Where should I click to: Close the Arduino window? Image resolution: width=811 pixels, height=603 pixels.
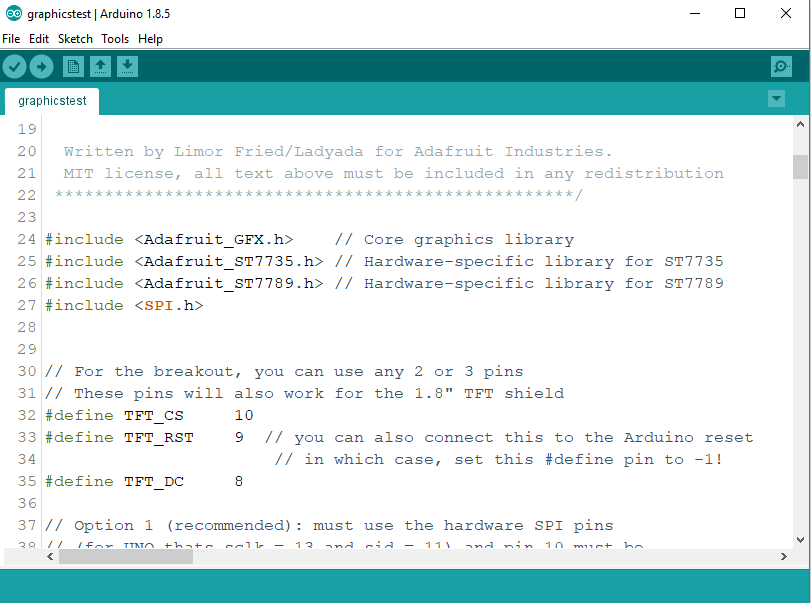point(786,13)
